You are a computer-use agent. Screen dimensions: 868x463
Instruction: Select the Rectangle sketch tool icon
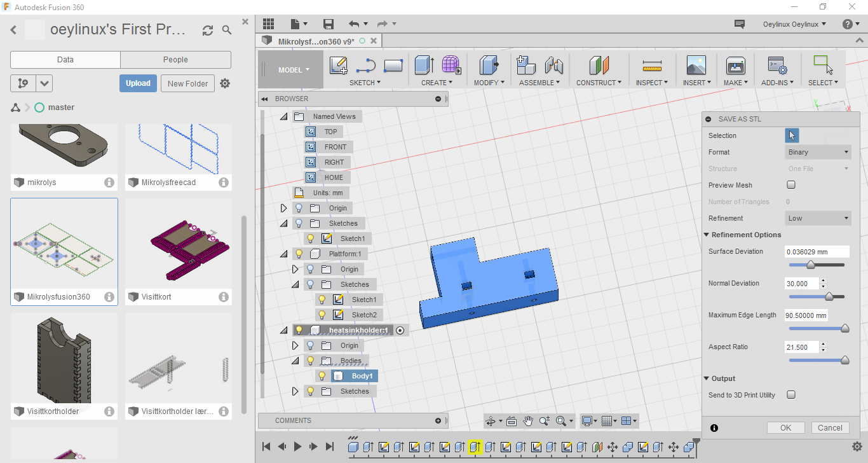tap(393, 65)
